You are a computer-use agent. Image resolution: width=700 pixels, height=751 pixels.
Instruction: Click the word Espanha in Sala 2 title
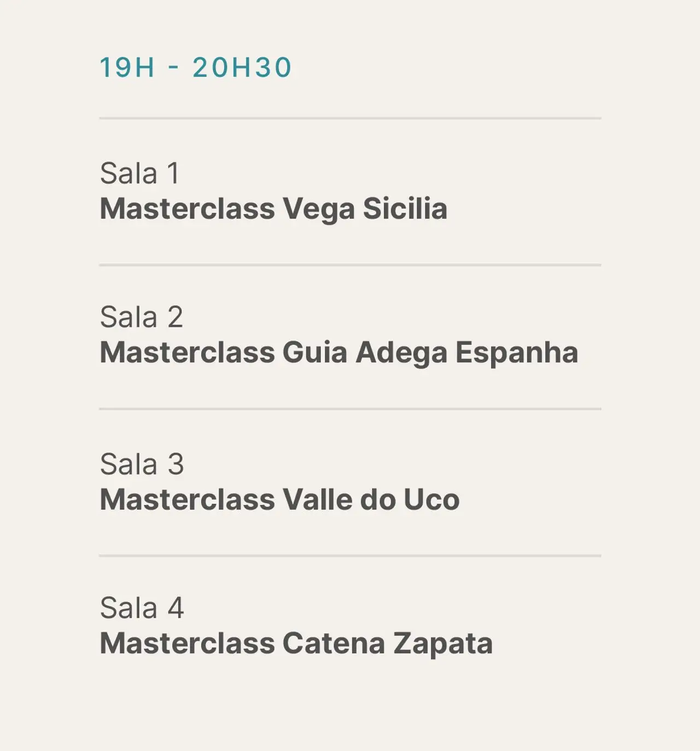516,353
